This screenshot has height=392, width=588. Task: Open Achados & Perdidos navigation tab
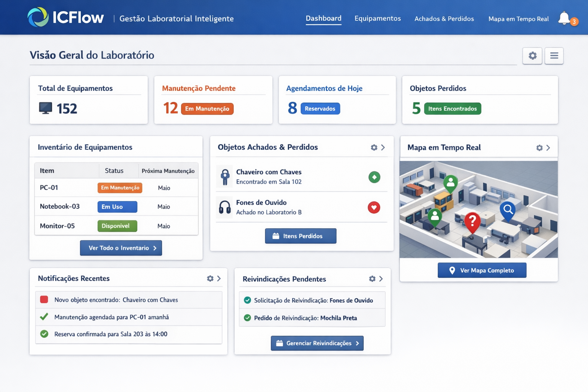pos(444,19)
